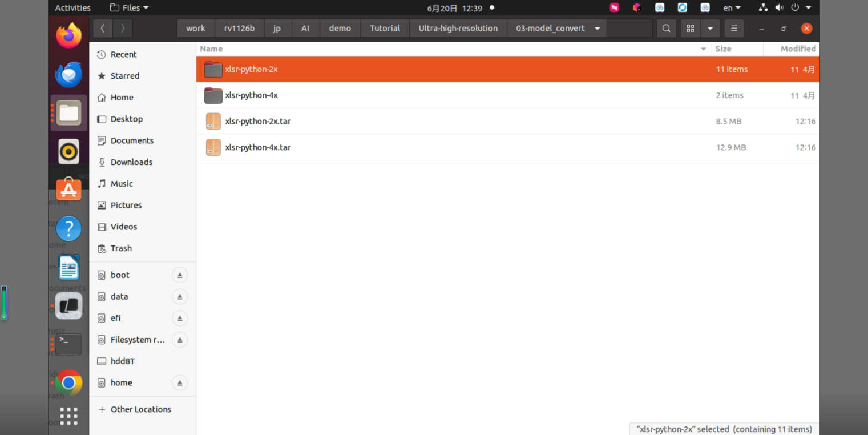This screenshot has height=435, width=868.
Task: Open the hamburger main menu
Action: pos(734,29)
